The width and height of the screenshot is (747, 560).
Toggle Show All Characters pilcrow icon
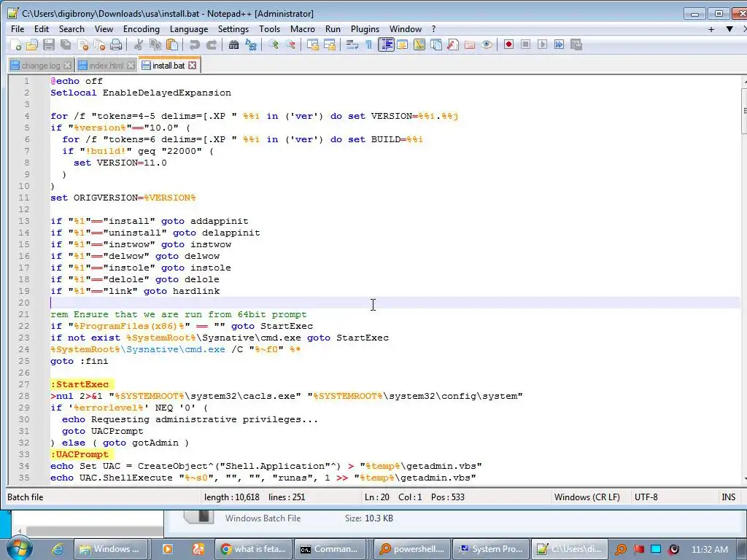click(x=368, y=44)
